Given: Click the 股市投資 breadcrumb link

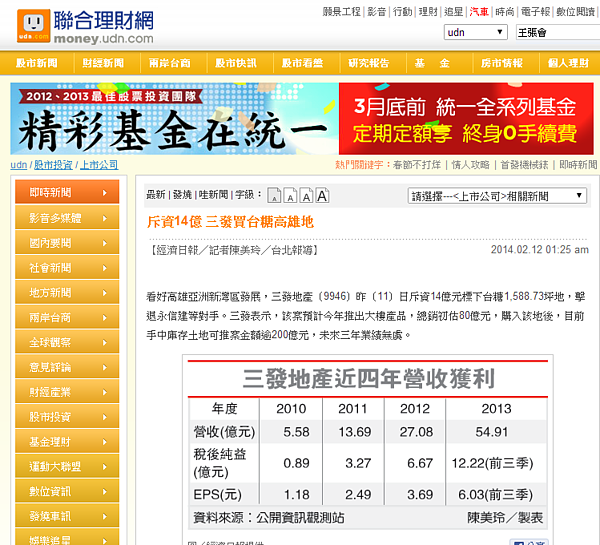Looking at the screenshot, I should [53, 165].
